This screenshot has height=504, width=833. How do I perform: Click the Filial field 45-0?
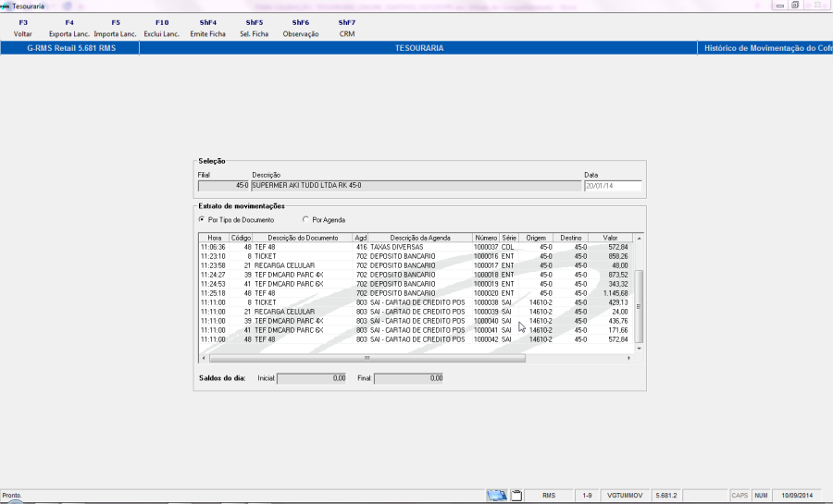pos(223,186)
